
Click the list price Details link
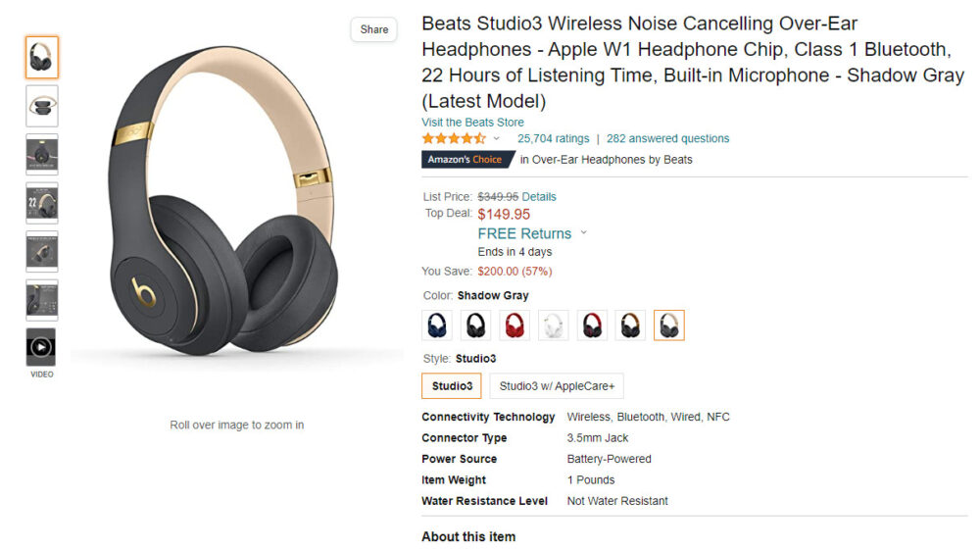(x=539, y=197)
